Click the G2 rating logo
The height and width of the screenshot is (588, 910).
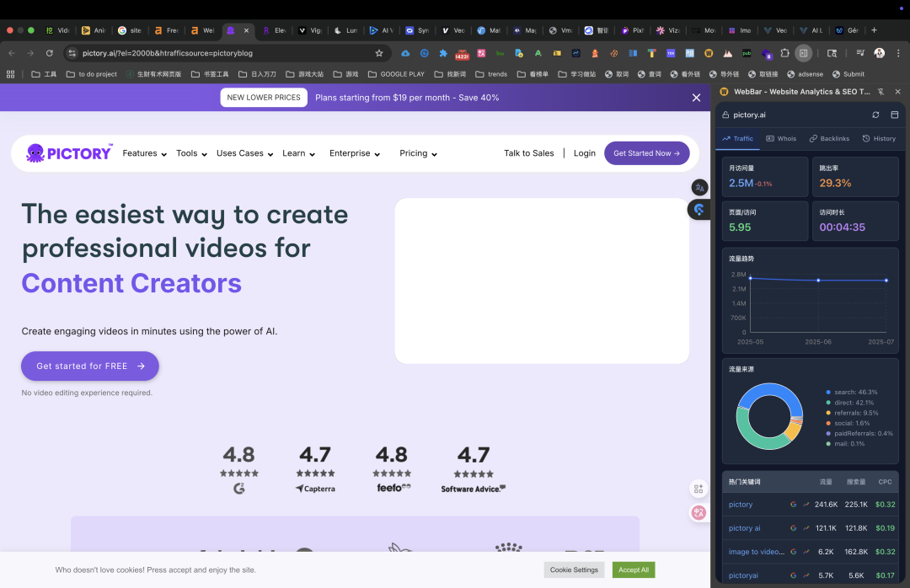tap(239, 489)
